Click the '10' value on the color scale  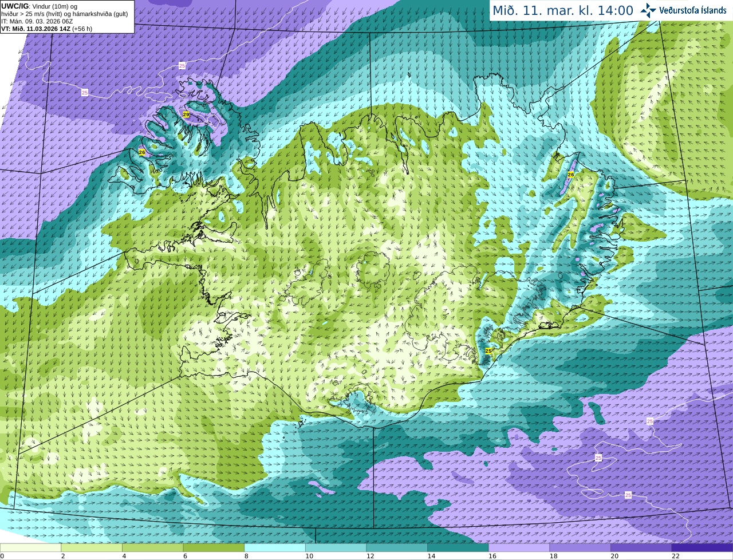click(x=309, y=555)
